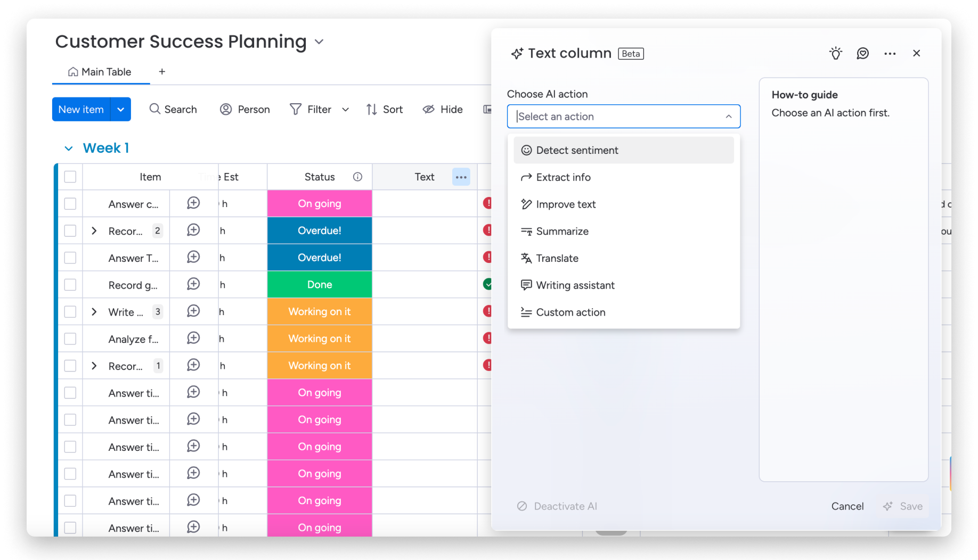This screenshot has height=560, width=978.
Task: Click the Week 1 group title
Action: [x=106, y=148]
